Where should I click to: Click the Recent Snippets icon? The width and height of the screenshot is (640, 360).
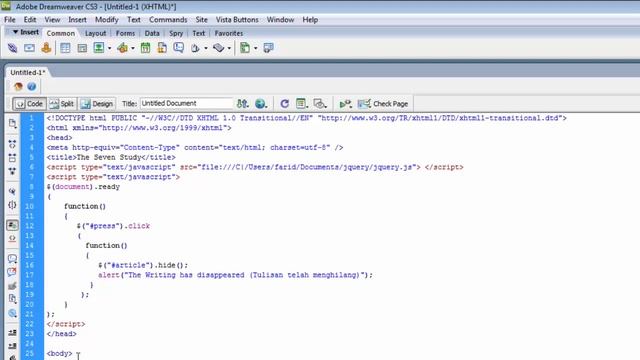[12, 299]
